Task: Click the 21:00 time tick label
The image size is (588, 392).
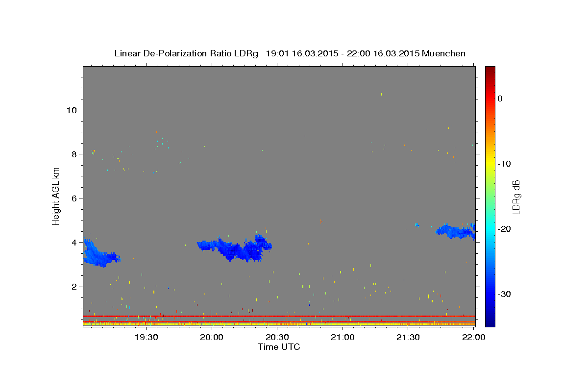Action: [343, 337]
